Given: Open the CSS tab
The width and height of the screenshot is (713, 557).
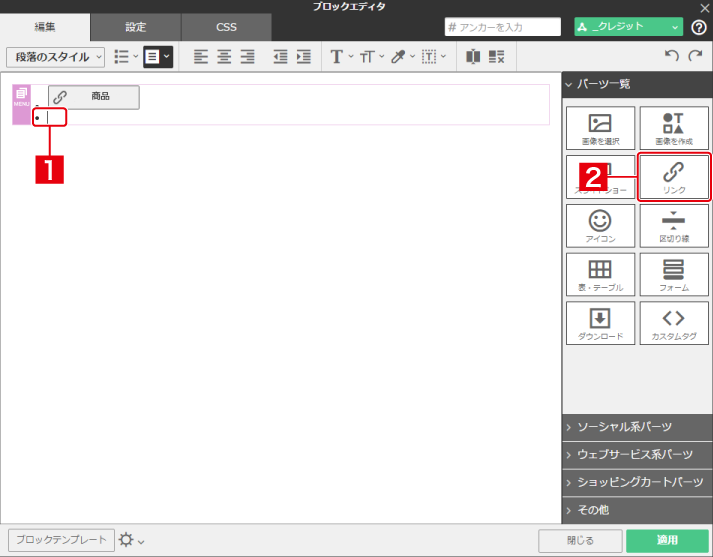Looking at the screenshot, I should tap(226, 27).
